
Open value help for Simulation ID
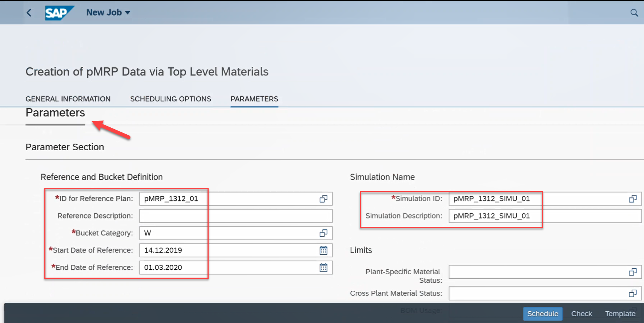pyautogui.click(x=632, y=199)
